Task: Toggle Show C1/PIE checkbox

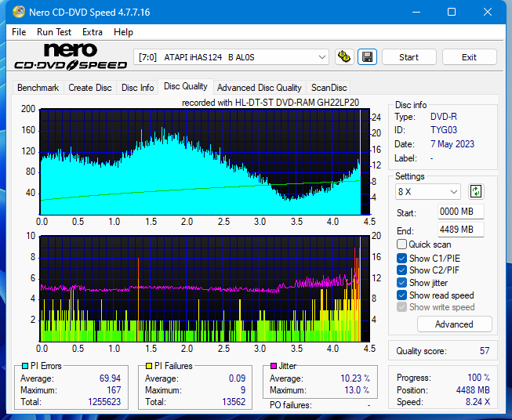Action: 402,258
